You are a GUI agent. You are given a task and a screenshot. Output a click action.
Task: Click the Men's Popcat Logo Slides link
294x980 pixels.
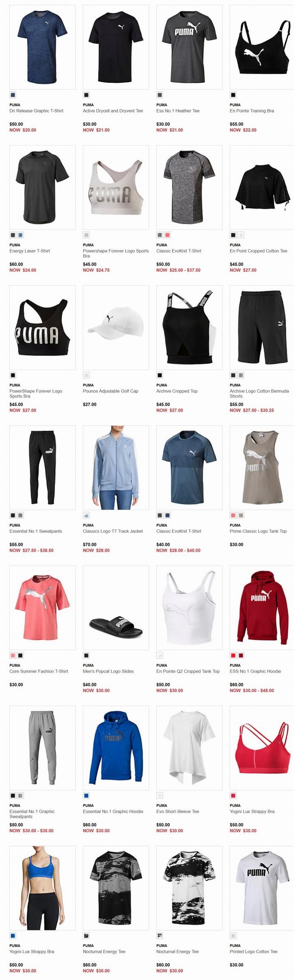click(x=108, y=671)
